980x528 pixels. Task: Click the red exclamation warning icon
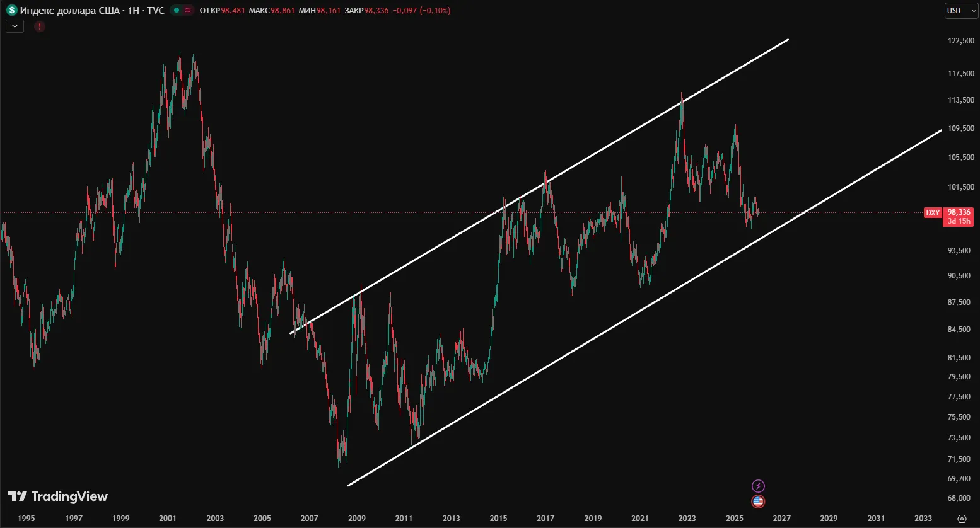coord(40,26)
